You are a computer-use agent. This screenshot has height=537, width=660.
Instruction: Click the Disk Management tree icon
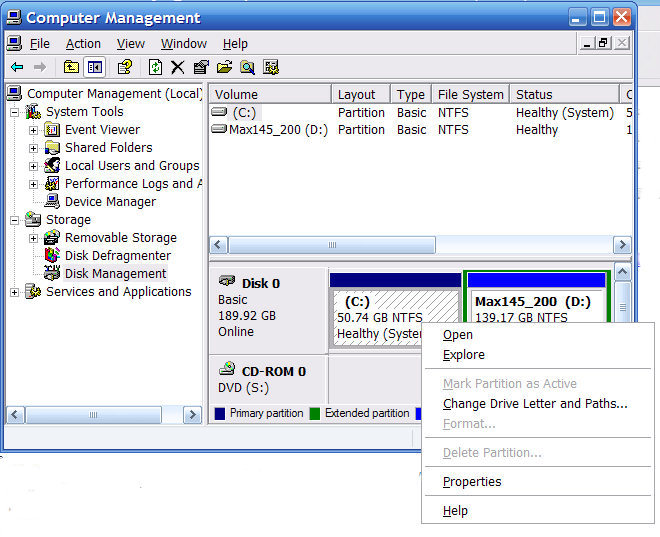click(52, 274)
